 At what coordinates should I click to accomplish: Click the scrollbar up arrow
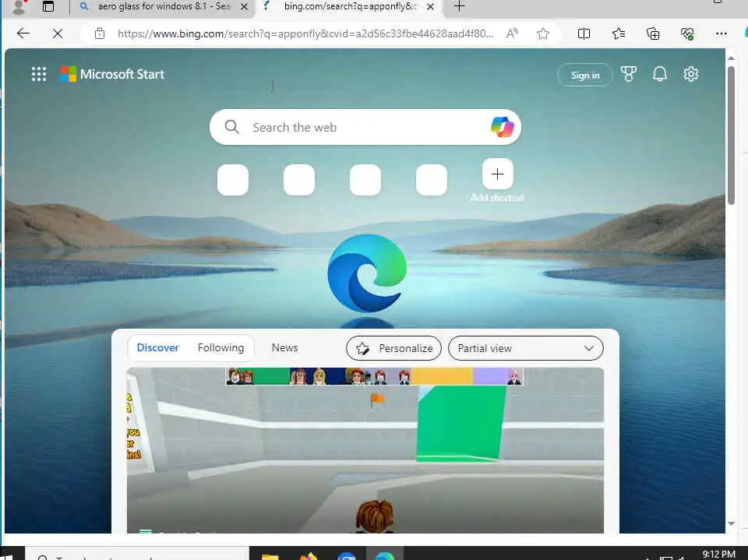click(732, 58)
